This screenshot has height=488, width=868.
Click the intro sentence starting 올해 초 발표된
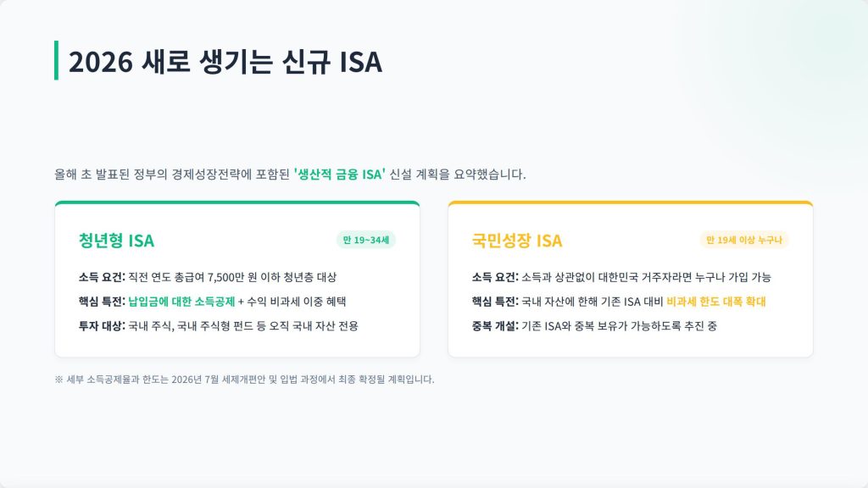(x=290, y=175)
